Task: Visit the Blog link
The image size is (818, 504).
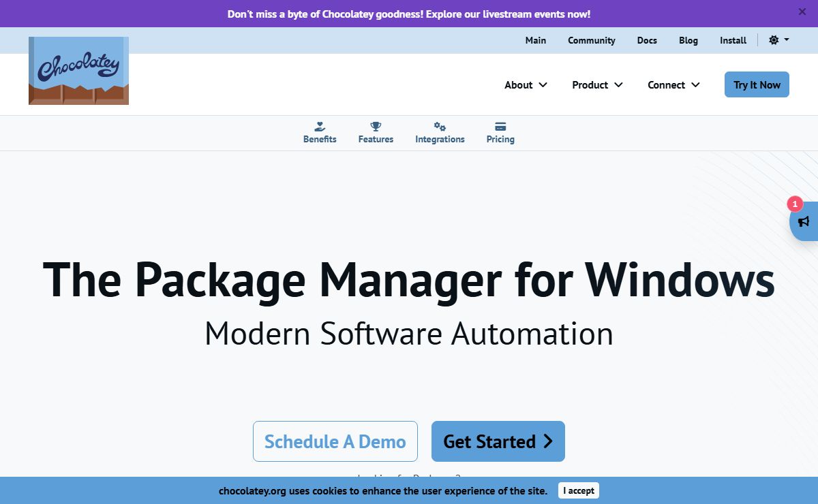Action: click(x=688, y=40)
